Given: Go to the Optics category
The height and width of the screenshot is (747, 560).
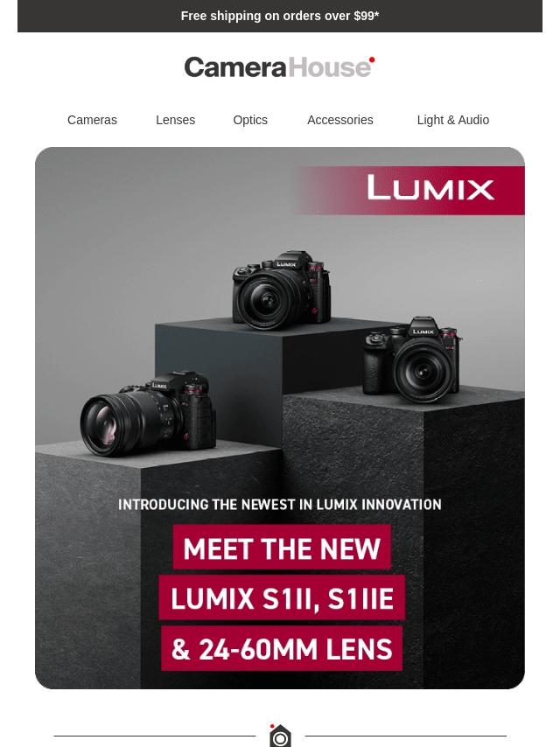Looking at the screenshot, I should pos(250,120).
